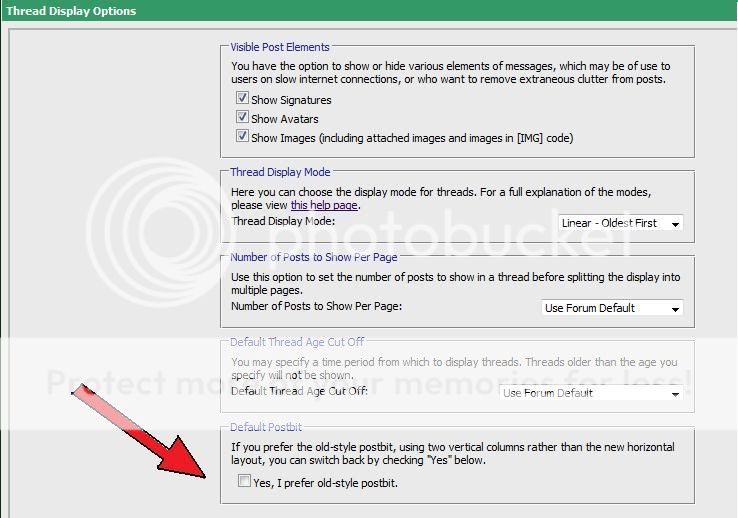Click the "Show Avatars" label text
The height and width of the screenshot is (518, 738).
(x=285, y=119)
